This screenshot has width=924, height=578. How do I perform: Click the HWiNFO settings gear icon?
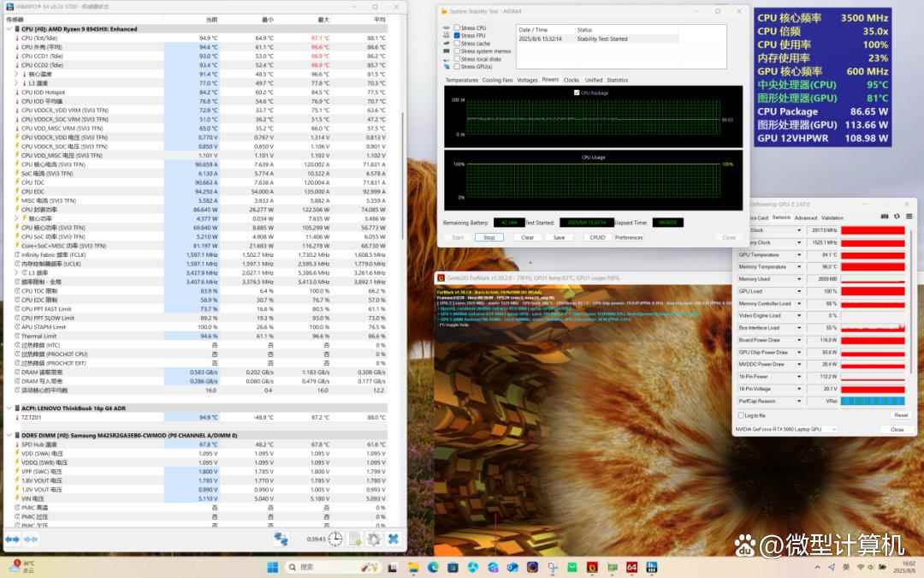tap(374, 539)
